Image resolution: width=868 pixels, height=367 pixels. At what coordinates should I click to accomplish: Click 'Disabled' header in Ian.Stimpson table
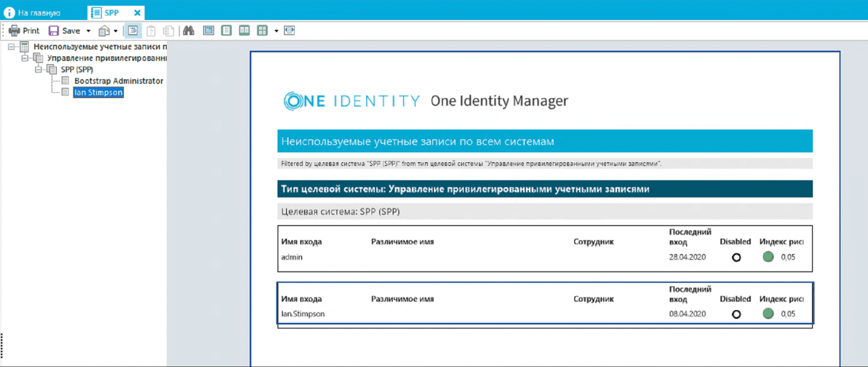[735, 299]
